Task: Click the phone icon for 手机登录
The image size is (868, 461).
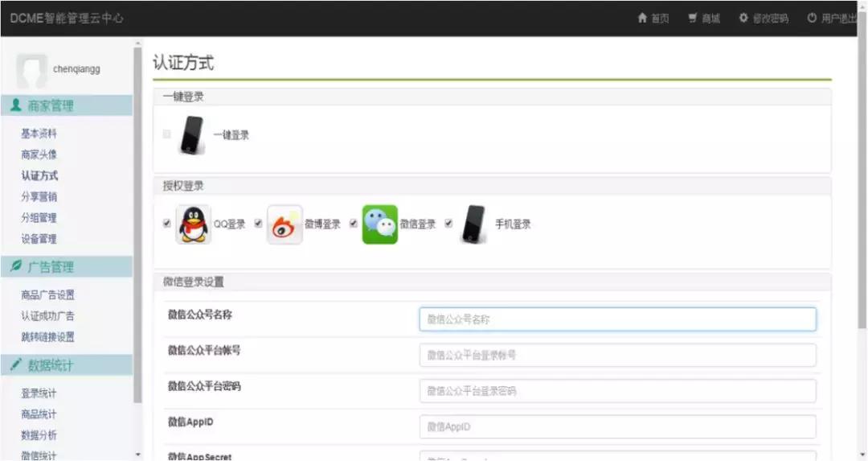Action: 473,224
